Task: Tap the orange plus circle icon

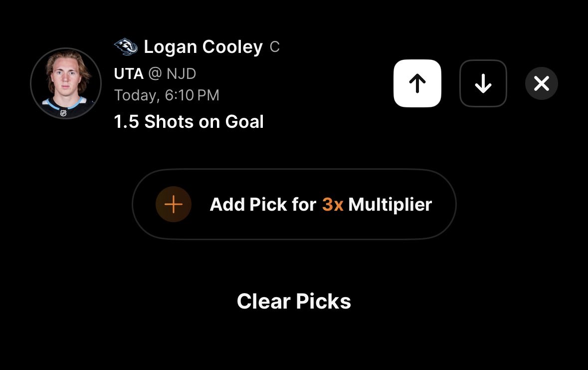Action: coord(174,204)
